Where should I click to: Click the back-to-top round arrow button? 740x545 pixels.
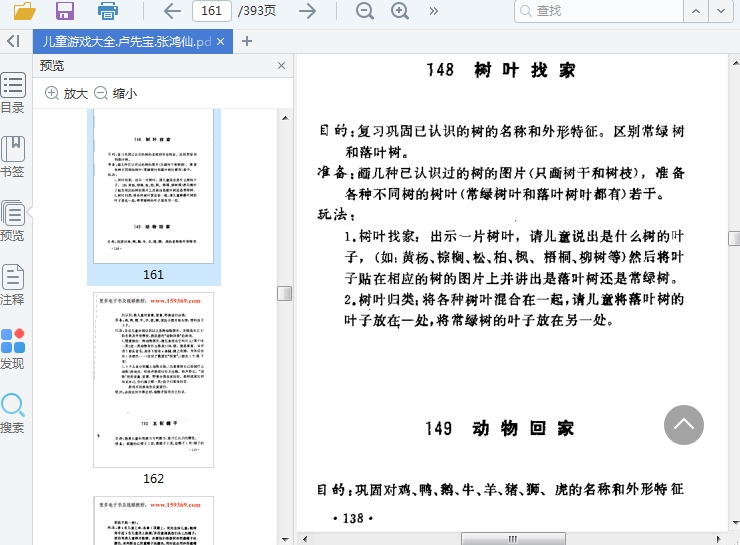coord(684,425)
